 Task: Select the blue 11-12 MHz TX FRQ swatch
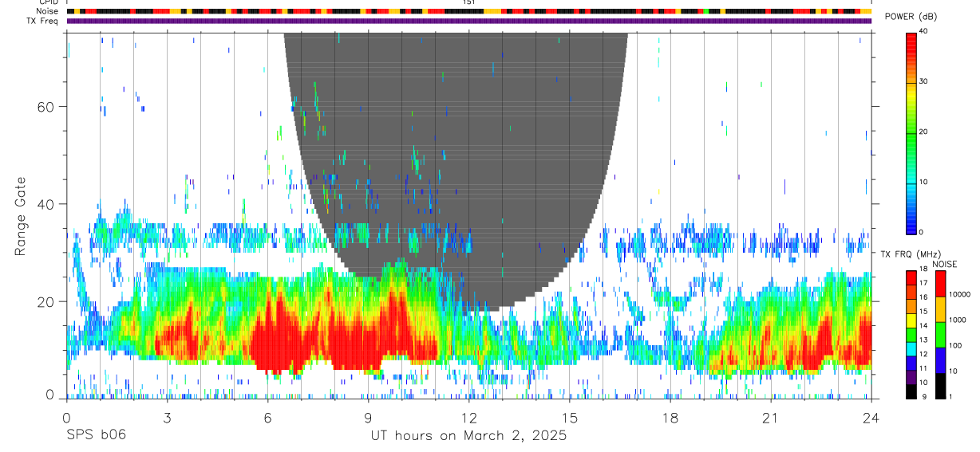point(911,363)
